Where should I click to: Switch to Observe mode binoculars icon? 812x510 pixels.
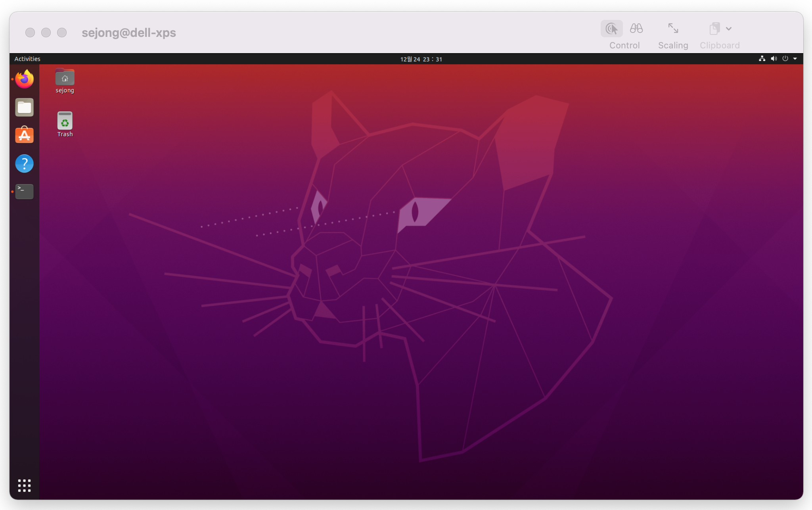636,29
